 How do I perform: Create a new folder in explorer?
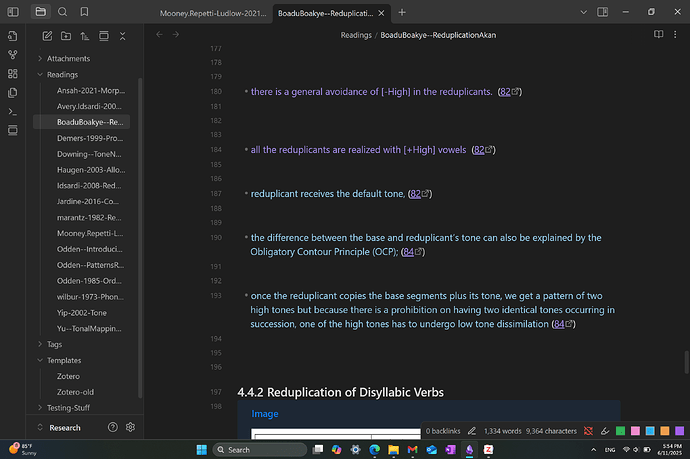66,36
